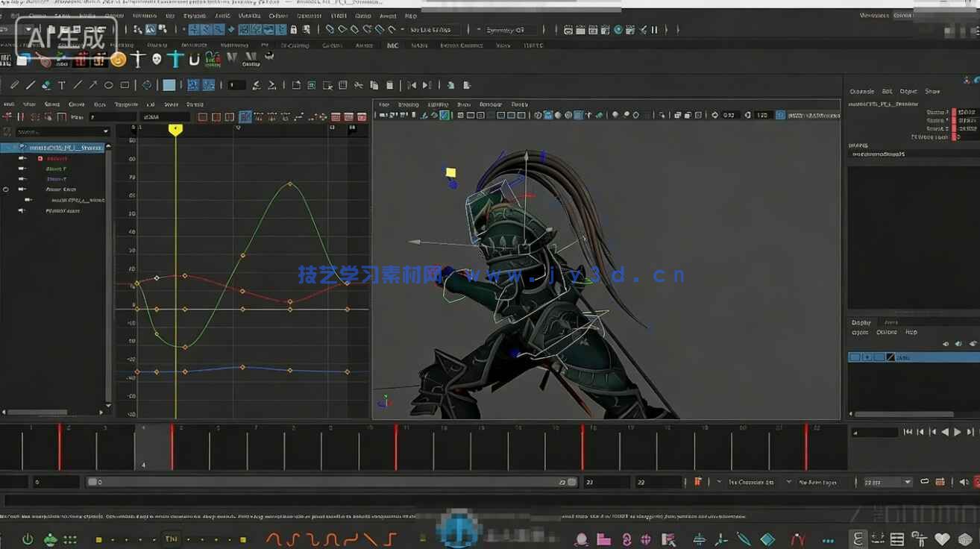Open the Script Editor icon at bottom right
This screenshot has height=549, width=980.
tap(897, 538)
